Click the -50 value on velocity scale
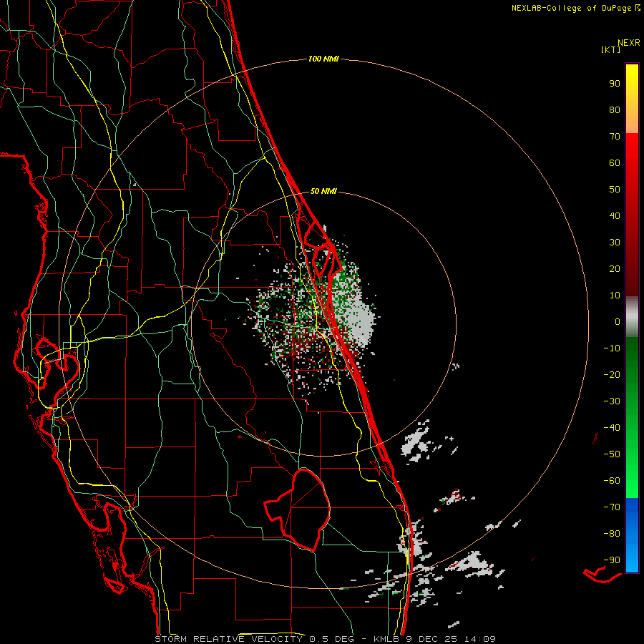Viewport: 644px width, 644px height. point(612,454)
